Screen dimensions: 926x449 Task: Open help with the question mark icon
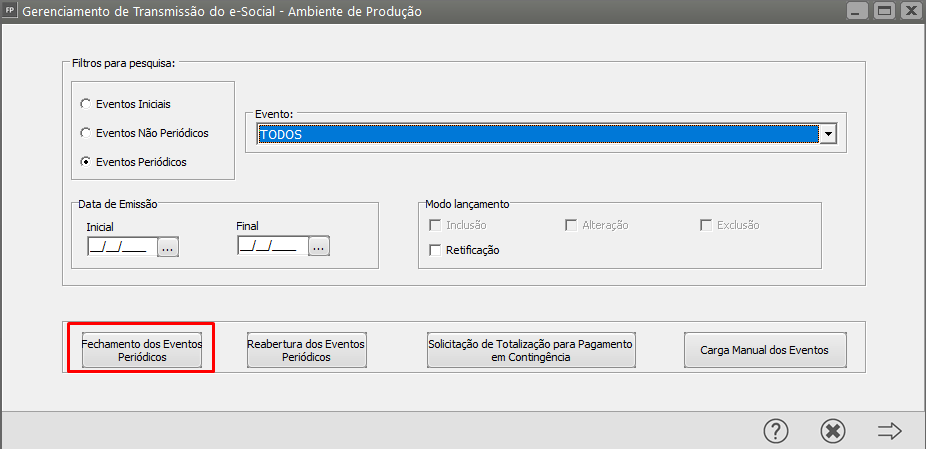[776, 431]
